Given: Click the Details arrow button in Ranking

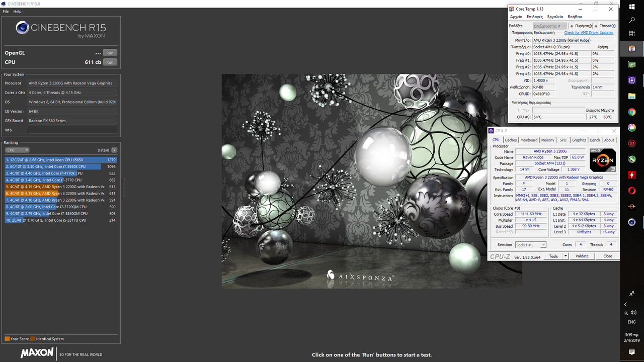Looking at the screenshot, I should tap(114, 150).
